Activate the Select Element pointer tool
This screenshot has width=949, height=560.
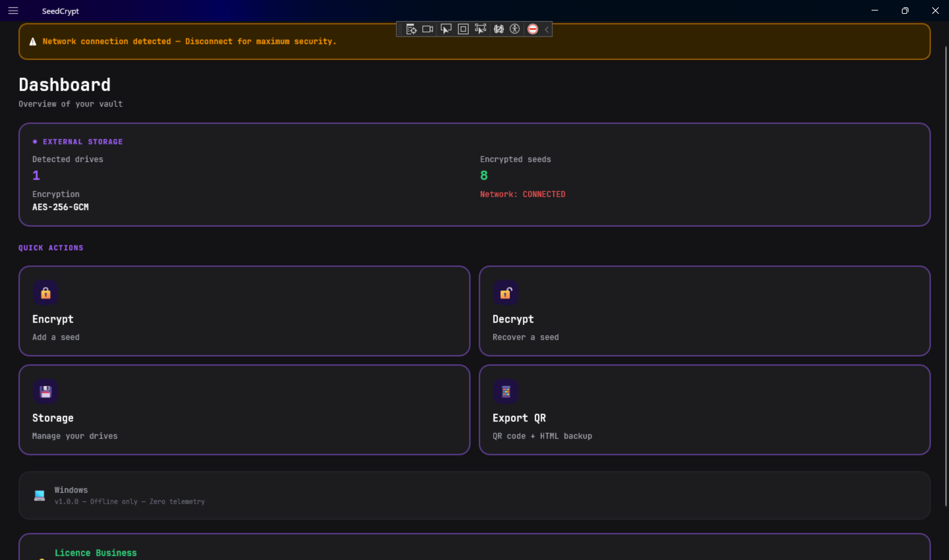click(x=446, y=29)
